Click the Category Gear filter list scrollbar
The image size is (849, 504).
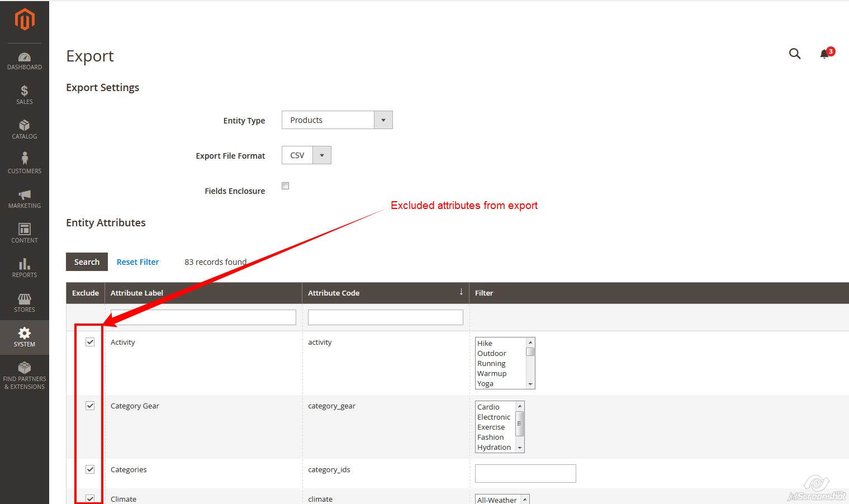click(x=520, y=427)
